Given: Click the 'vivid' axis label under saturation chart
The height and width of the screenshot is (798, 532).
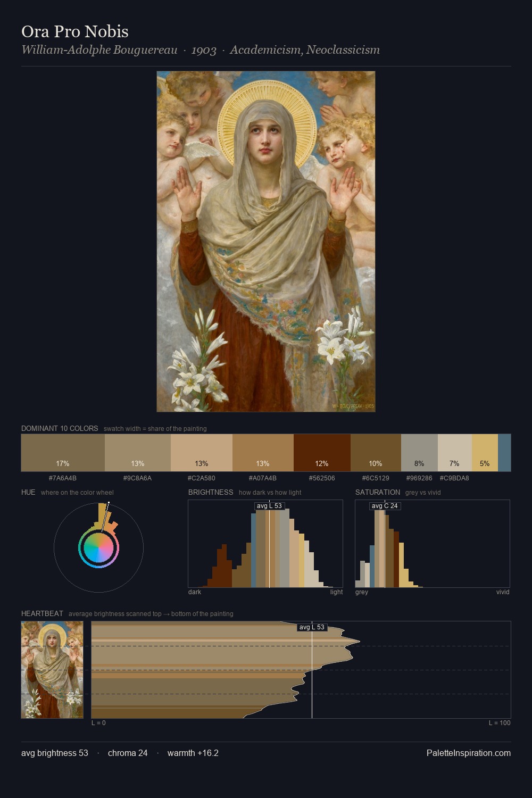Looking at the screenshot, I should 503,592.
